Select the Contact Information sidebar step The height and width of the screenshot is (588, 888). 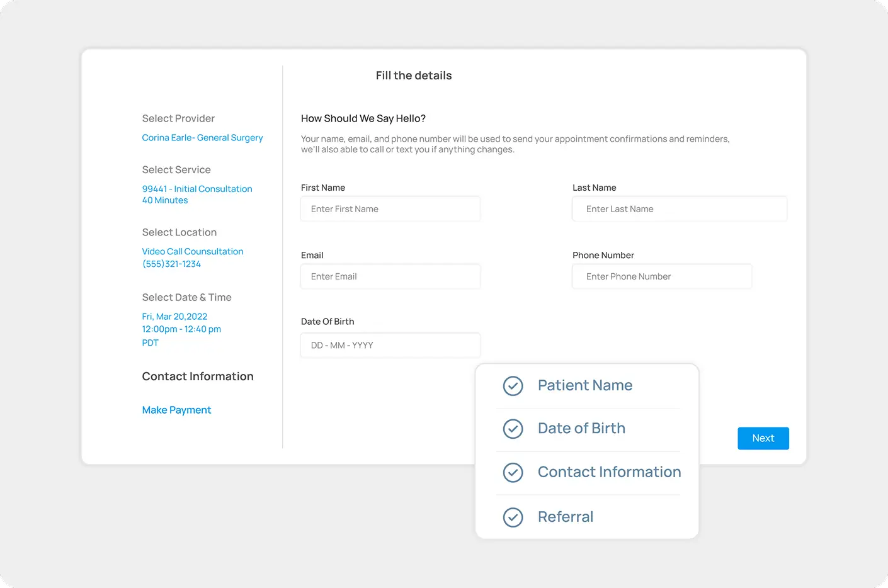tap(197, 376)
